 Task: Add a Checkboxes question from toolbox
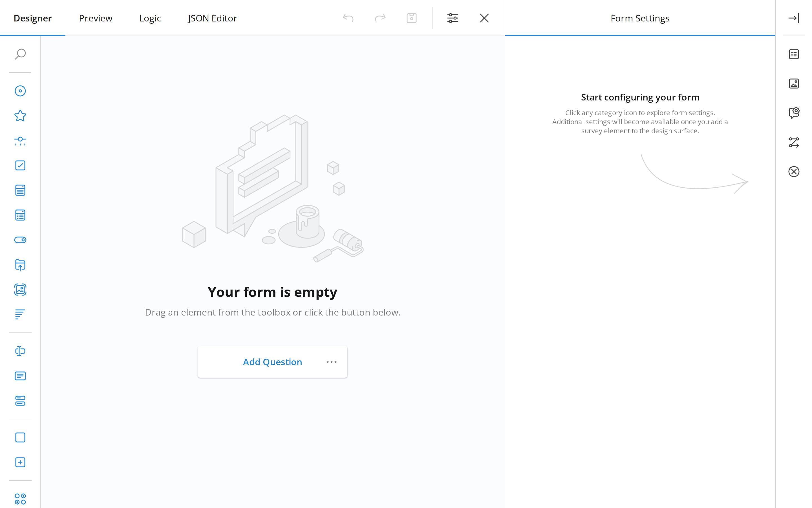point(20,165)
